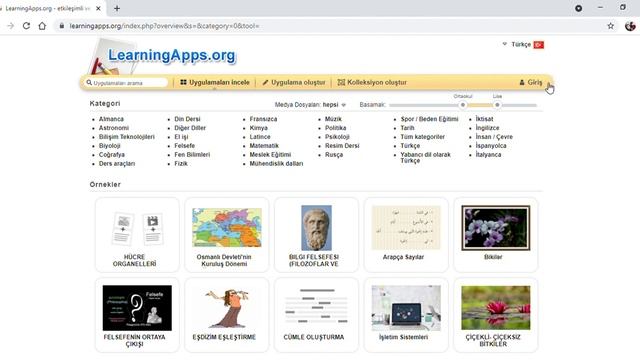Select the Ders araçları category
The height and width of the screenshot is (360, 640).
pos(117,164)
